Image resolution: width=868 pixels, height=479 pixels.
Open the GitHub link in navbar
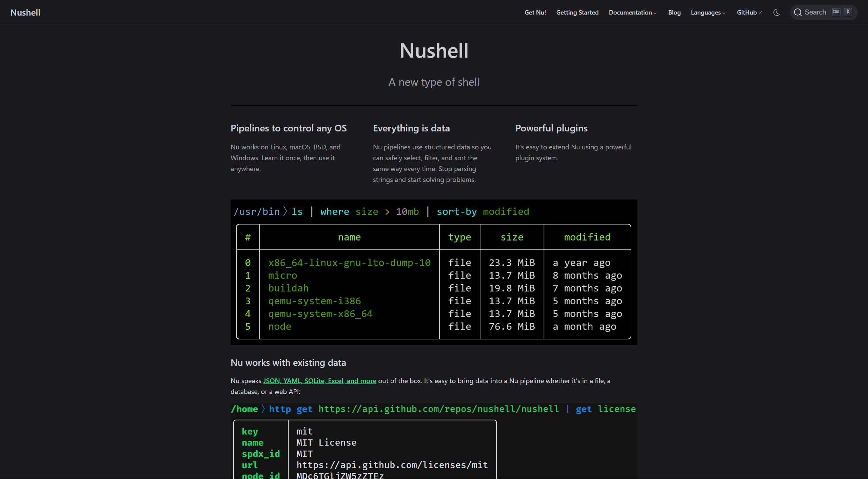pos(749,13)
